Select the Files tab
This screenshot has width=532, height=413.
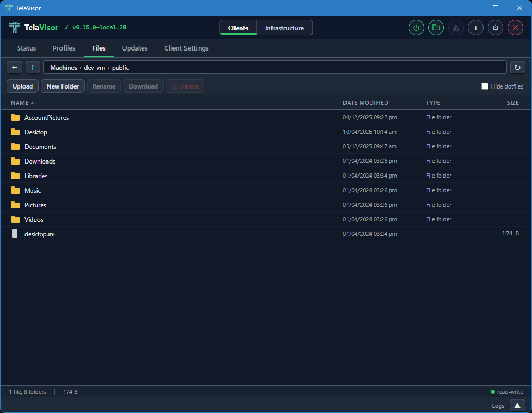click(x=98, y=48)
